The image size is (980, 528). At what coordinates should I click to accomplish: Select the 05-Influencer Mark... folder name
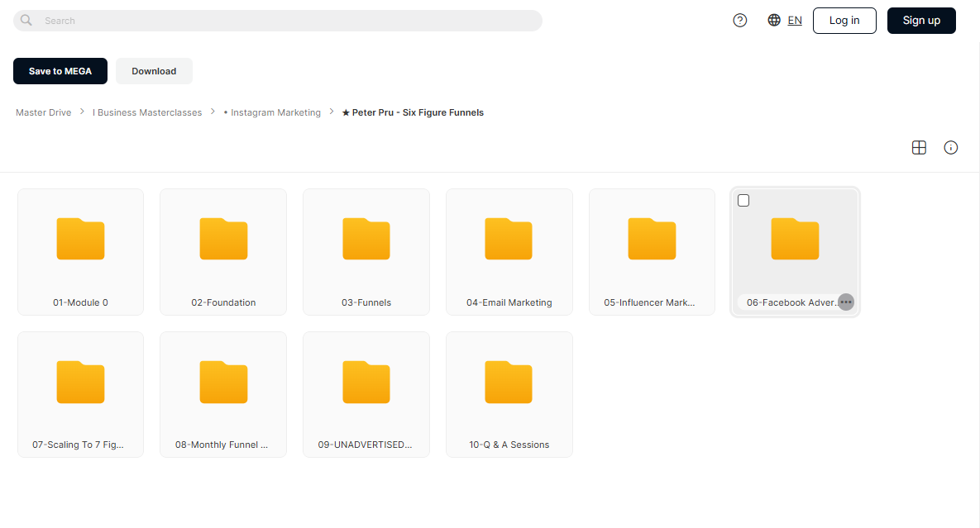649,302
